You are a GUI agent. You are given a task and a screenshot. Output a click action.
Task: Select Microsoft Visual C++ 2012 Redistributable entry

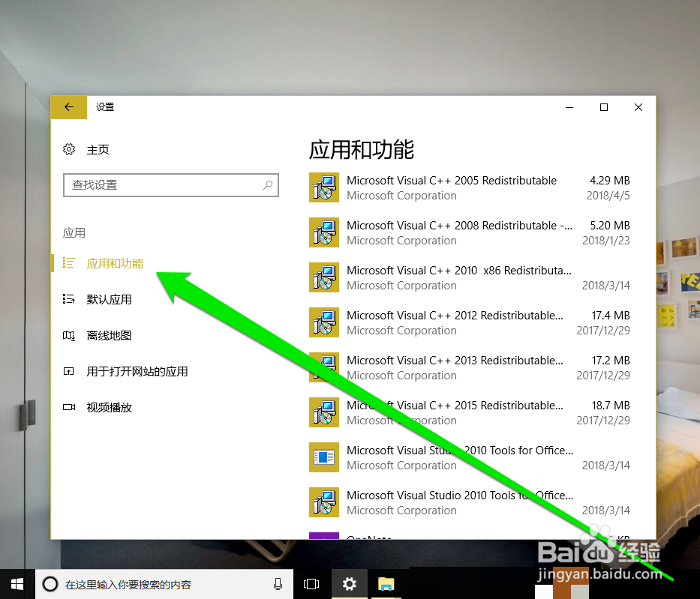[x=469, y=322]
